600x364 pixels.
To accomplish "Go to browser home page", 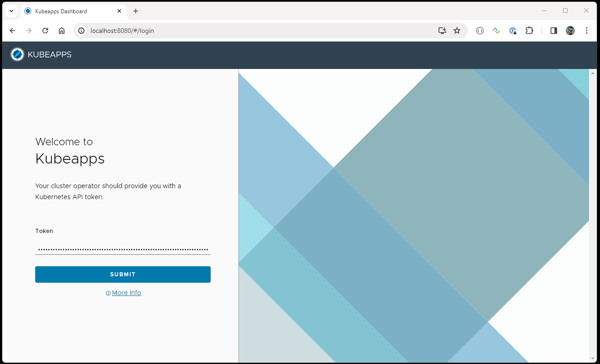I will tap(62, 31).
